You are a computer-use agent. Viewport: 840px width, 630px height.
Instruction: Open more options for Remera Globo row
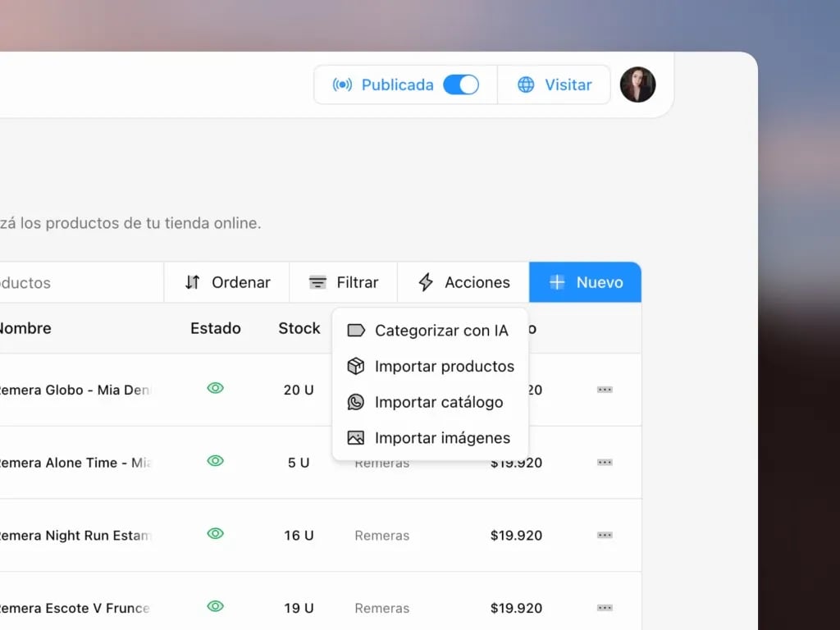tap(605, 390)
